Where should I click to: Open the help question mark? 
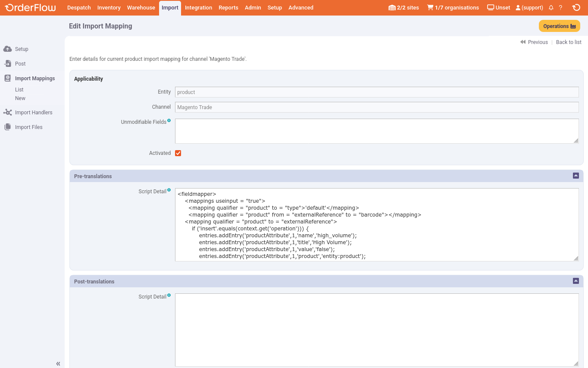pos(561,7)
